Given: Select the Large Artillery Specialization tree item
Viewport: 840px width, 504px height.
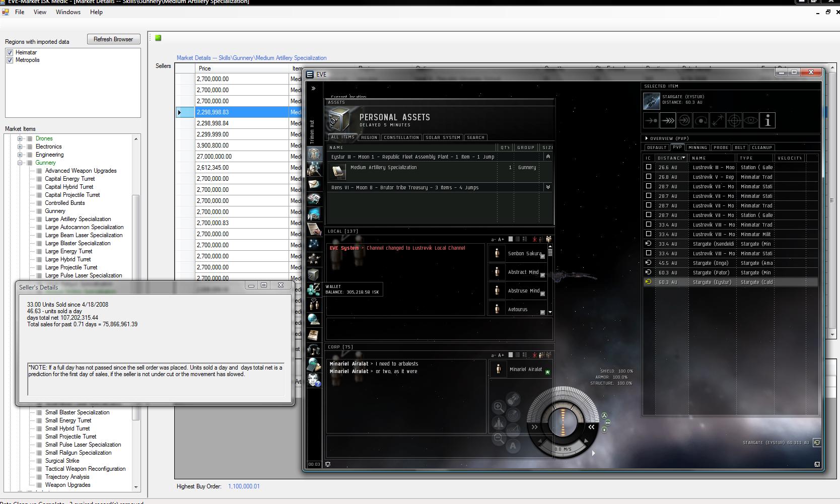Looking at the screenshot, I should [x=78, y=219].
